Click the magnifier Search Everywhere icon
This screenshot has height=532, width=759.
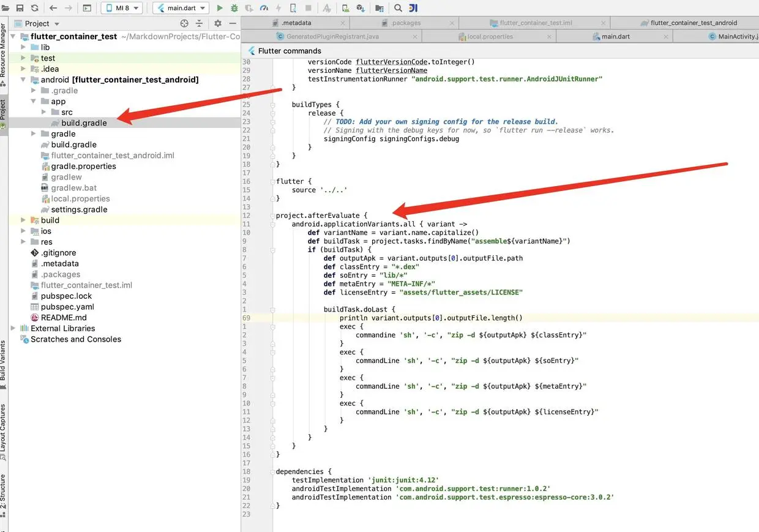tap(398, 8)
